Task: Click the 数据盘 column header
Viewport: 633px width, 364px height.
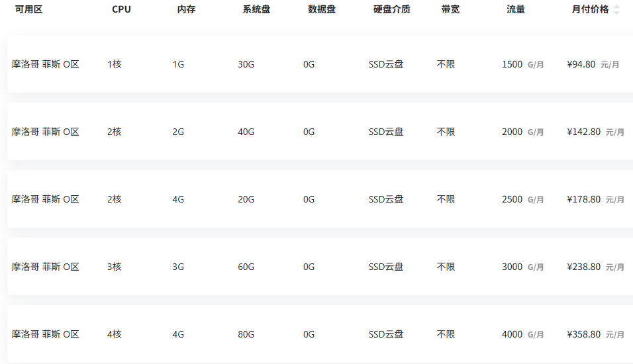Action: [x=322, y=9]
